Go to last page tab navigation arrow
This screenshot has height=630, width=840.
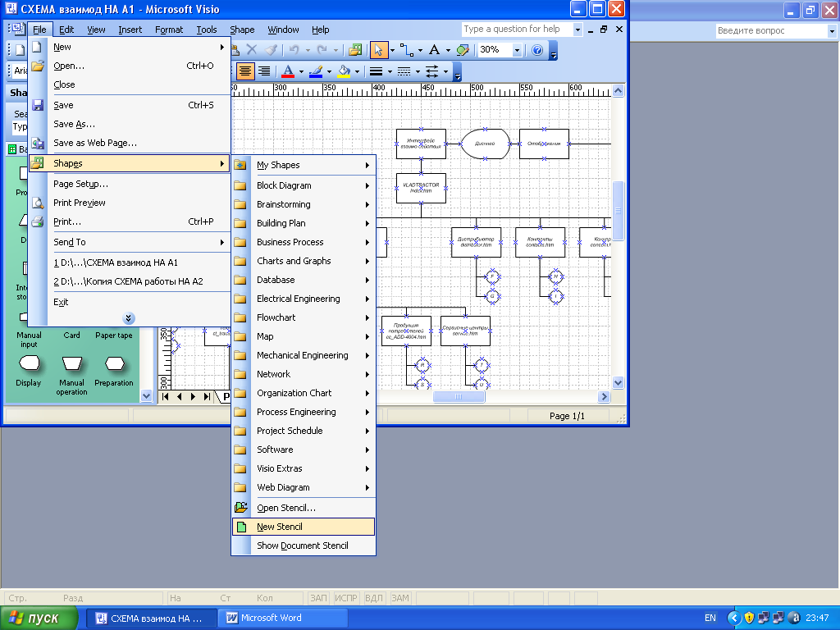207,396
